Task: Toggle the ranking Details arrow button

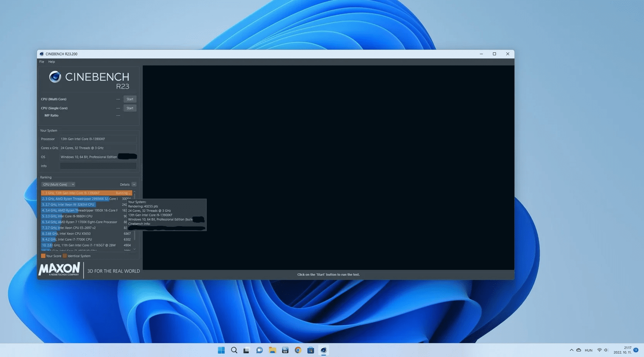Action: coord(134,184)
